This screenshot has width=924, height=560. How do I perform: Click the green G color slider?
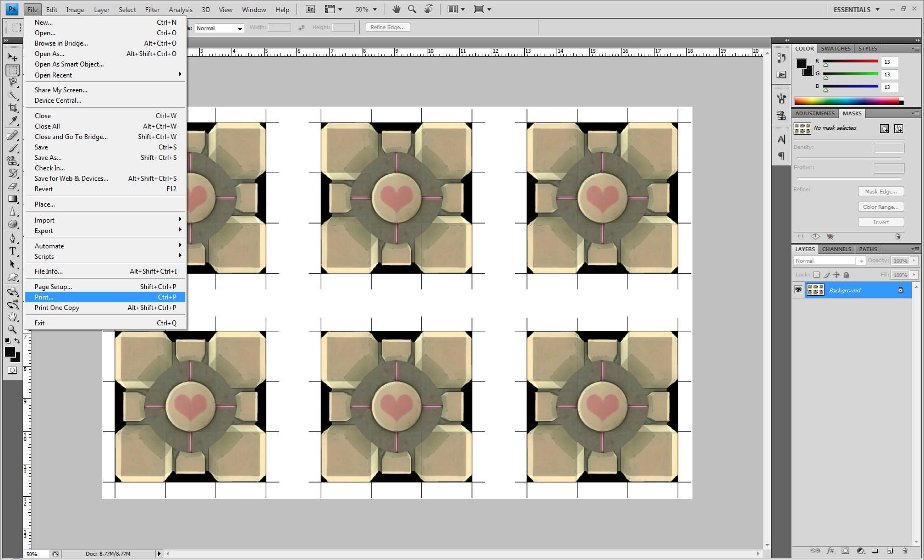coord(850,74)
